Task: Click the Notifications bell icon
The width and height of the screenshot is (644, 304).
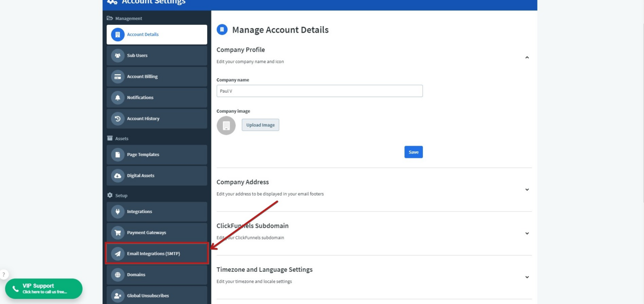Action: pos(117,97)
